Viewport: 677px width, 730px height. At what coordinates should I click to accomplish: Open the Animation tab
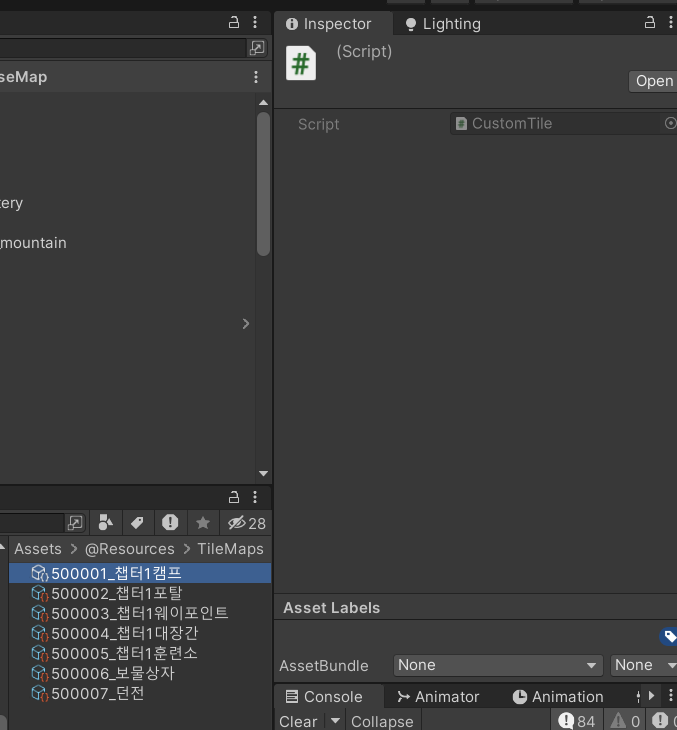tap(558, 696)
